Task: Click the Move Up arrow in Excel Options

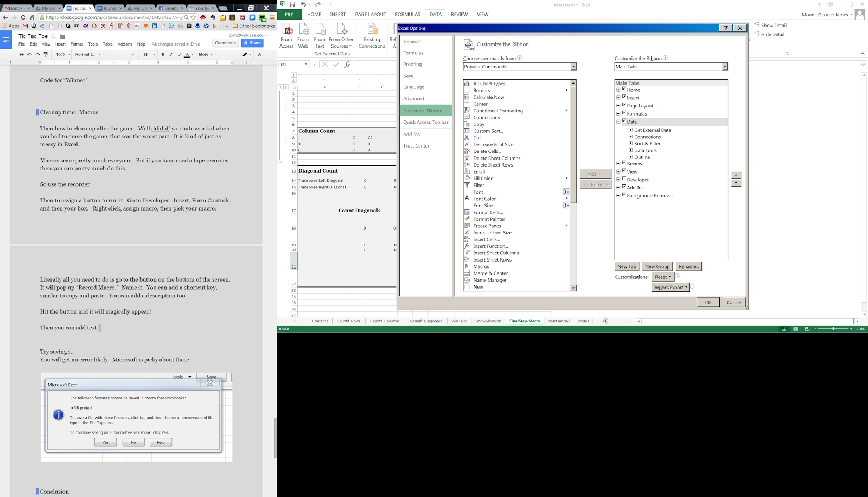Action: tap(736, 175)
